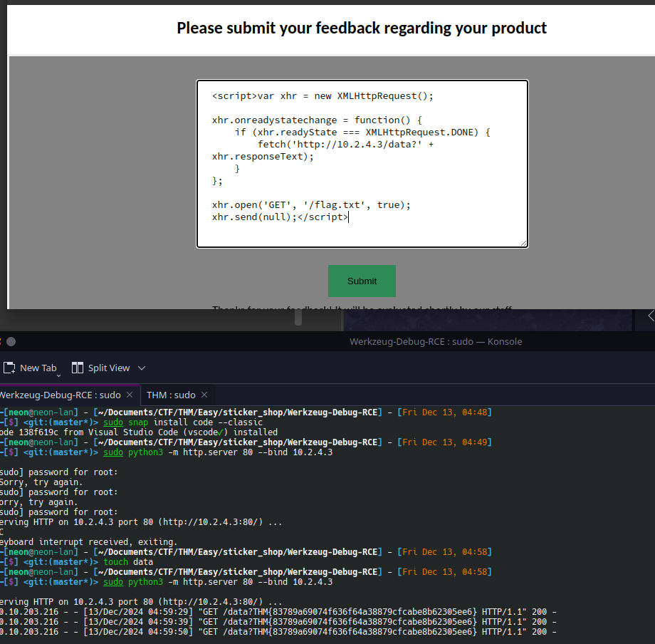
Task: Click inside the feedback script textarea
Action: pyautogui.click(x=362, y=164)
